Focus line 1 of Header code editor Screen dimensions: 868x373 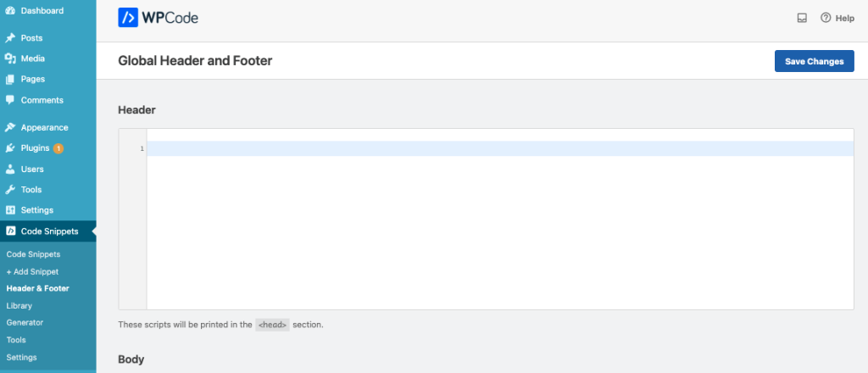point(500,148)
